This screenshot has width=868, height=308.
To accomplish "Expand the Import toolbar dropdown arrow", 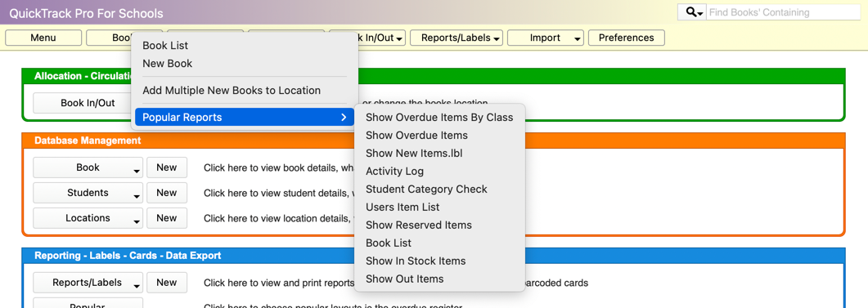I will pos(578,38).
